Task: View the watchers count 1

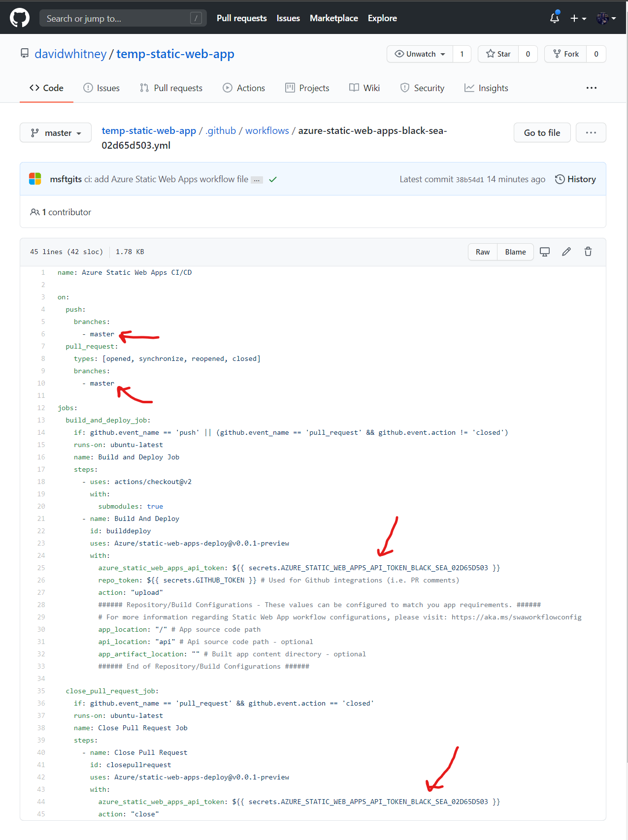Action: (x=462, y=54)
